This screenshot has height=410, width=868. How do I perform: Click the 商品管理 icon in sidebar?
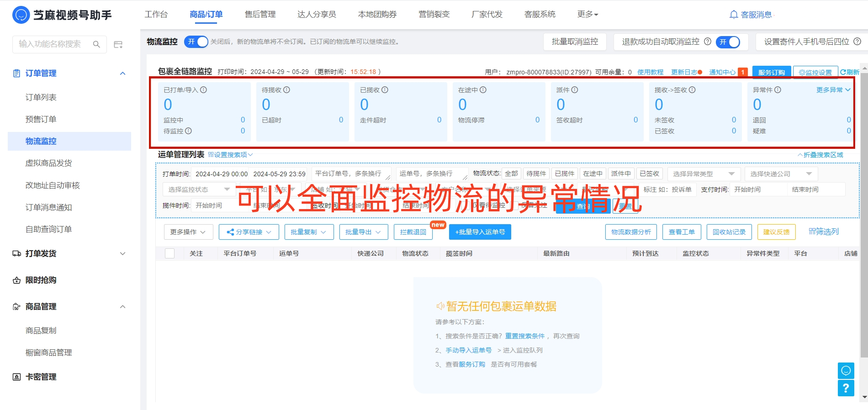pyautogui.click(x=17, y=307)
